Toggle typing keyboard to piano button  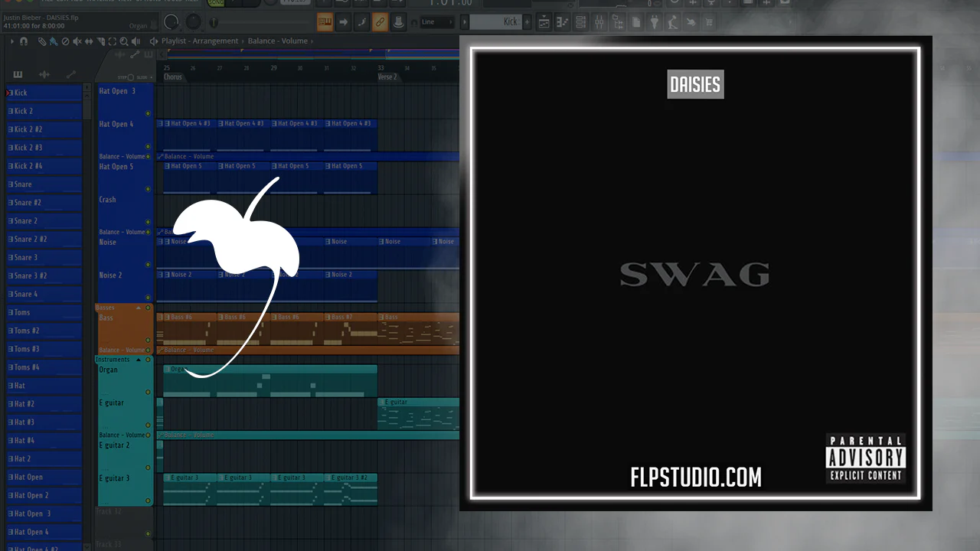[x=325, y=22]
